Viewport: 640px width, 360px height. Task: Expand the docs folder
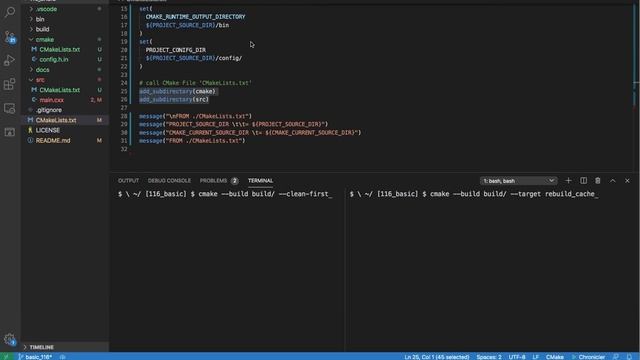42,70
